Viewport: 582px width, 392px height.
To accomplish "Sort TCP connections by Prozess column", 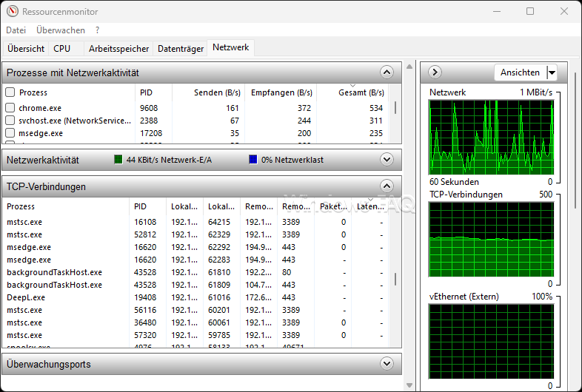I will (x=66, y=206).
